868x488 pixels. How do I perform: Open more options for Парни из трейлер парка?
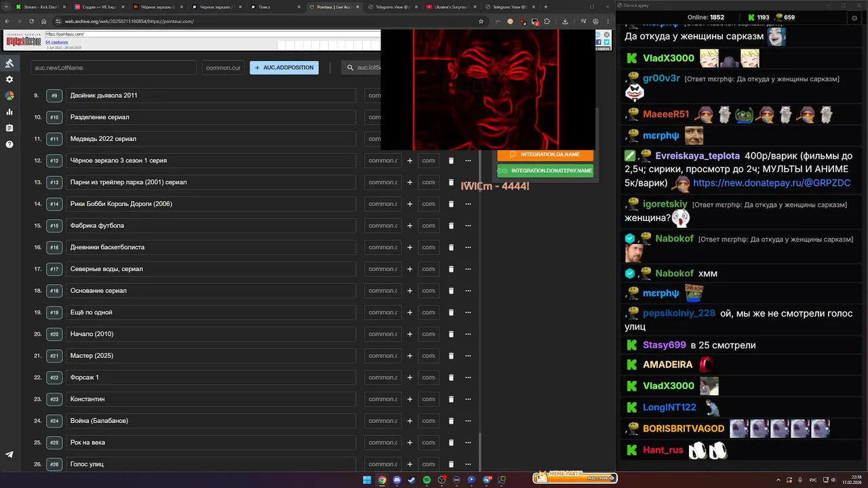pyautogui.click(x=468, y=182)
